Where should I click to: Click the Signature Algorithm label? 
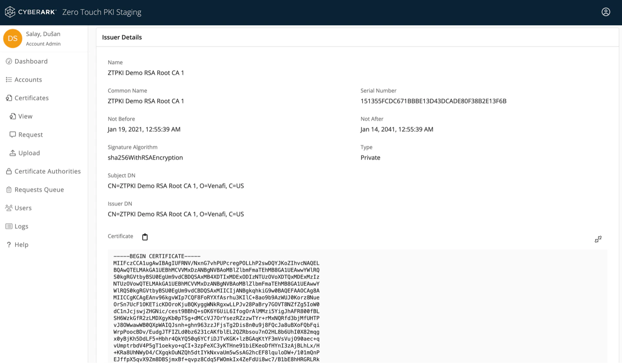tap(133, 147)
